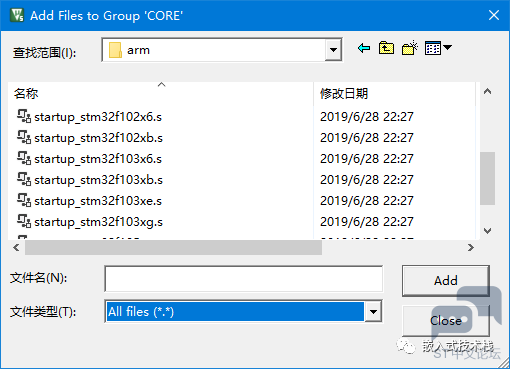Open the file type 'All files (*.*)' dropdown
510x369 pixels.
point(373,312)
